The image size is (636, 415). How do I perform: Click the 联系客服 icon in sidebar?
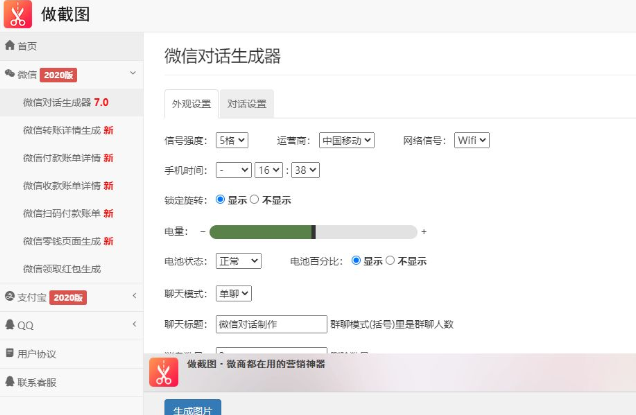(10, 381)
